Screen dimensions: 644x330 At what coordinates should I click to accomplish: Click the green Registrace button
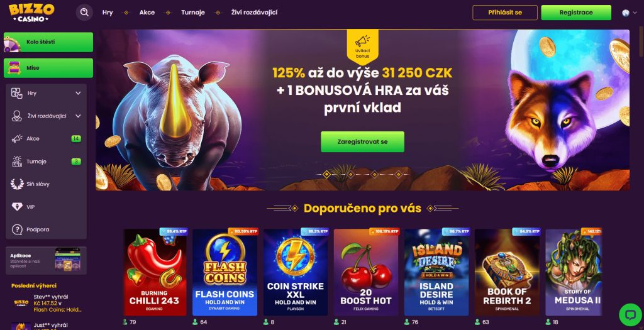click(x=576, y=13)
